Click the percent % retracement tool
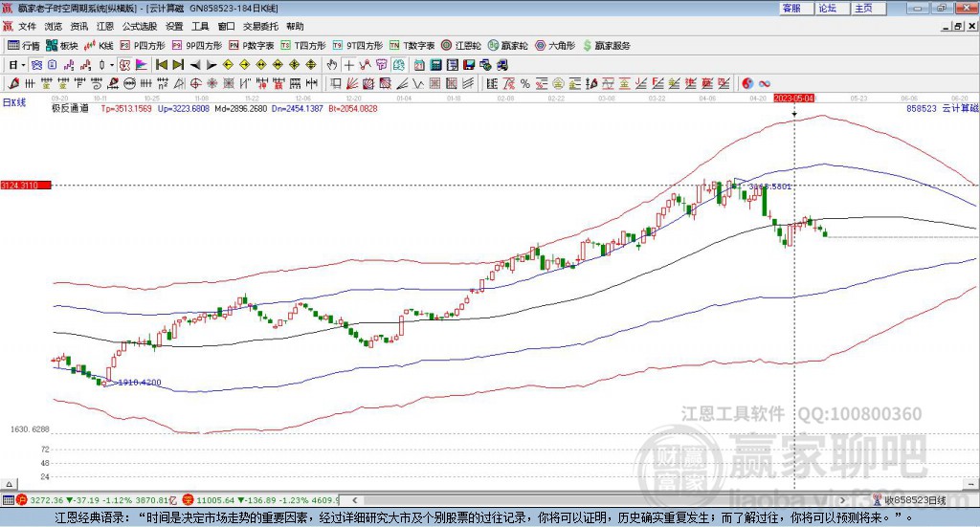Screen dimensions: 980x527 (x=525, y=83)
